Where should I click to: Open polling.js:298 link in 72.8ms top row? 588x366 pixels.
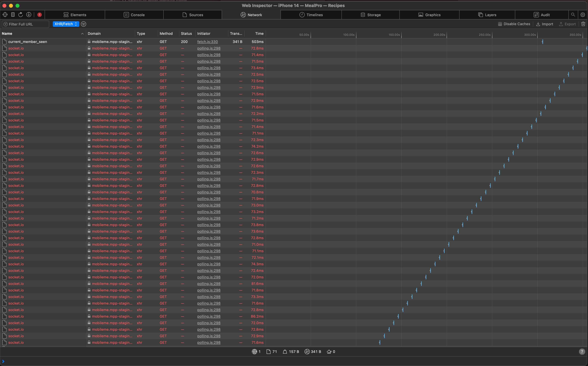(209, 48)
